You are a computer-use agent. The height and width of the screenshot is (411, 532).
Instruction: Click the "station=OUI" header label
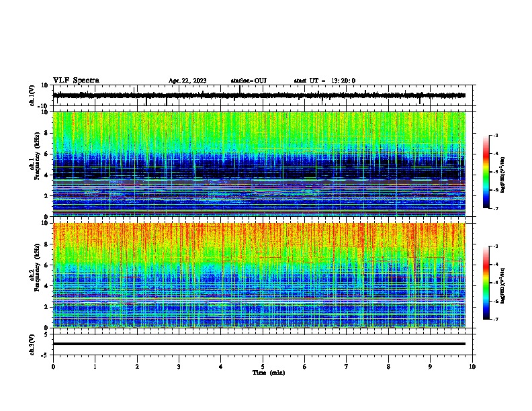249,81
